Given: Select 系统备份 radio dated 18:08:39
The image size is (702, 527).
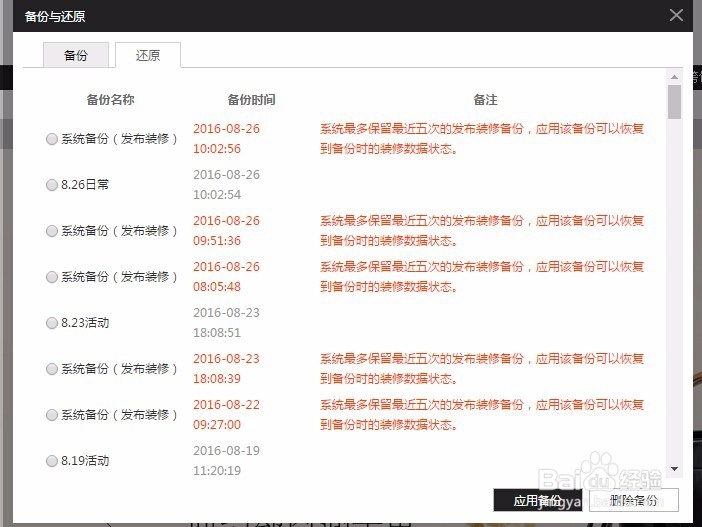Looking at the screenshot, I should pos(52,369).
